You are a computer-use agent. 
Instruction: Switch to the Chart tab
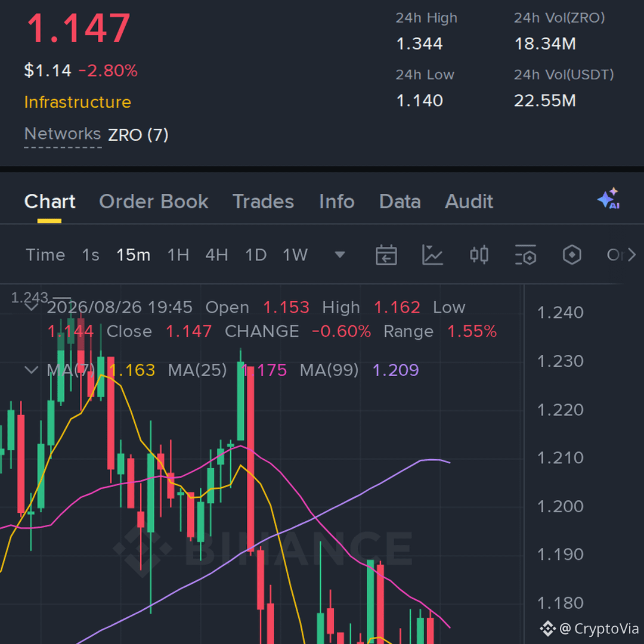pos(49,202)
